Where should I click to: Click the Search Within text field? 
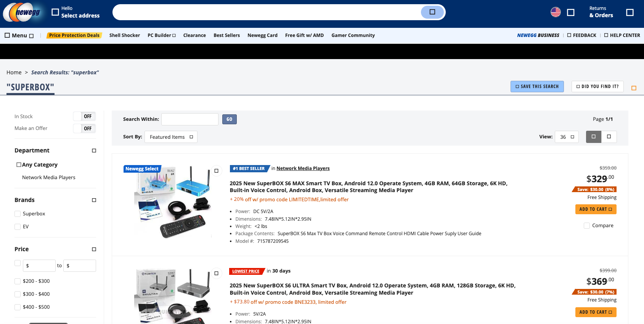(x=190, y=119)
